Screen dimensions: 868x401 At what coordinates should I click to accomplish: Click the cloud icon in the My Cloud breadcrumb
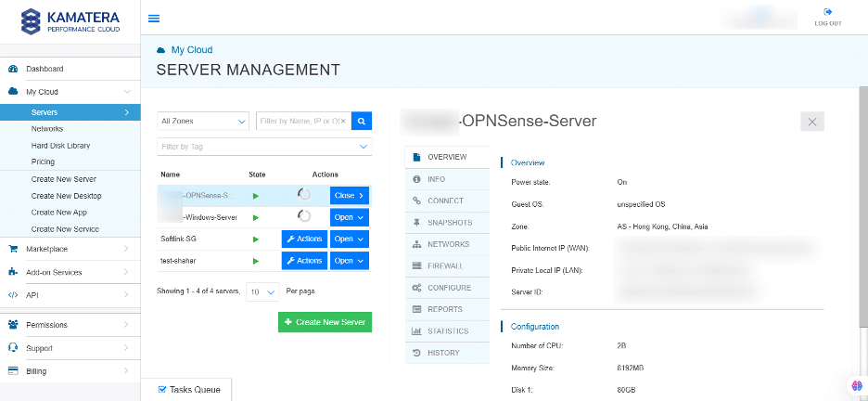161,50
